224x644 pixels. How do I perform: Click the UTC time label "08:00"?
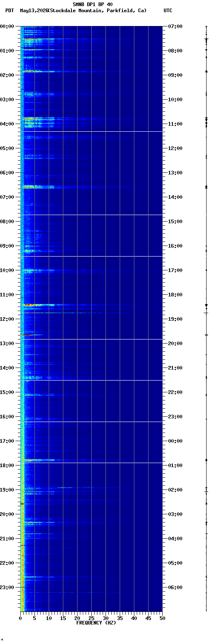tap(175, 51)
